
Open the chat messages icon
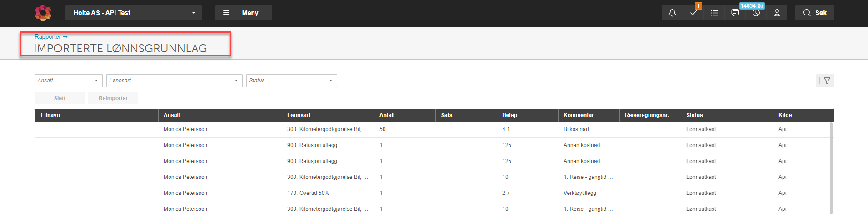735,13
